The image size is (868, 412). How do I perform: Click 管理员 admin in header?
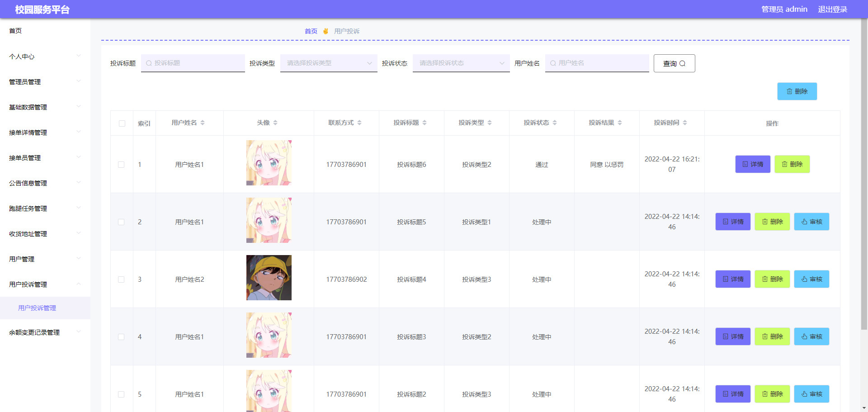pos(784,9)
